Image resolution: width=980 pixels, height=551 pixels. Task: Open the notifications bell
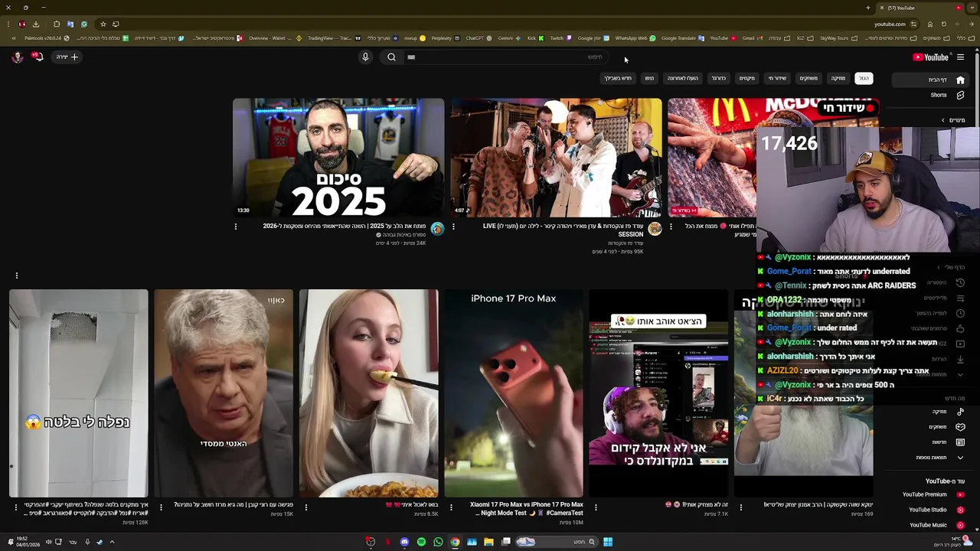pyautogui.click(x=37, y=57)
